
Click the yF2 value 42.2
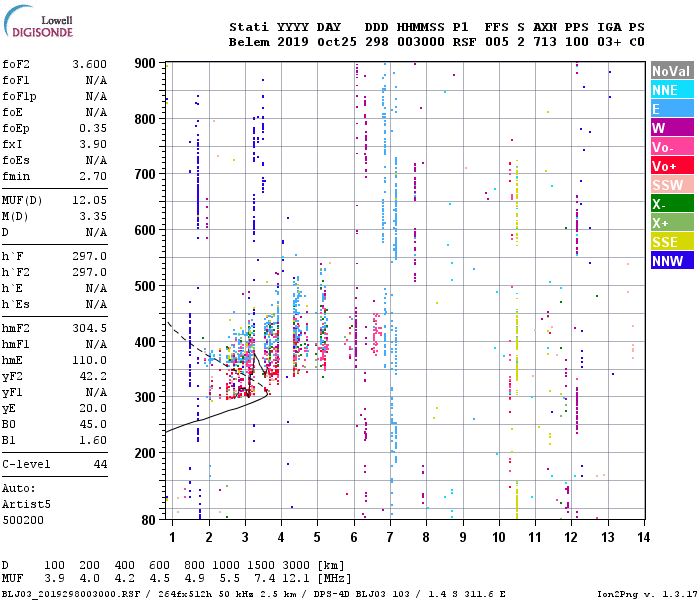coord(93,376)
